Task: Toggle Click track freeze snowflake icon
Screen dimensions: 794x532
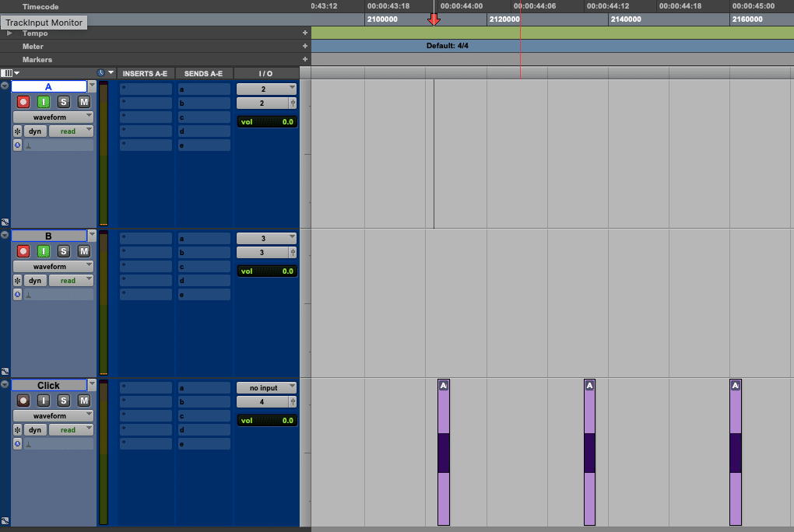Action: pyautogui.click(x=17, y=430)
